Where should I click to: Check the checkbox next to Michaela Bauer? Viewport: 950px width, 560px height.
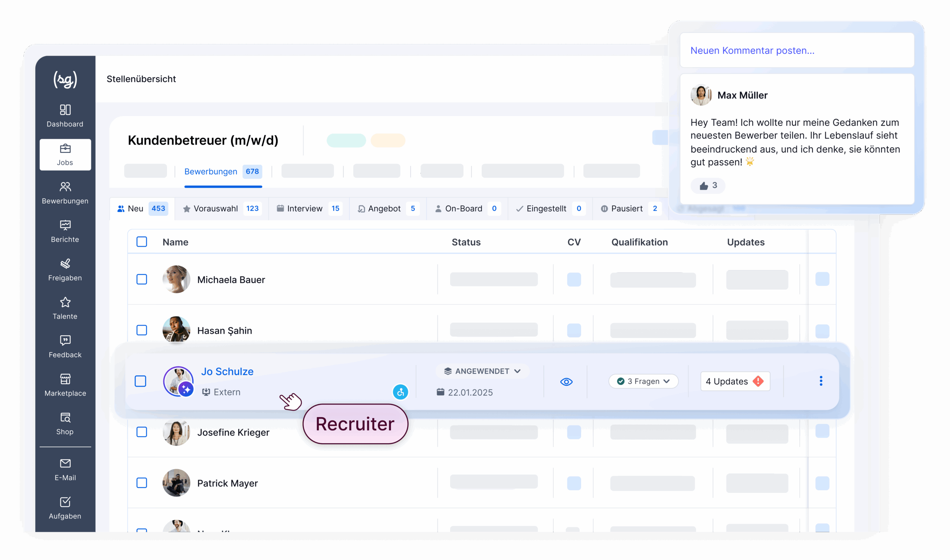142,280
